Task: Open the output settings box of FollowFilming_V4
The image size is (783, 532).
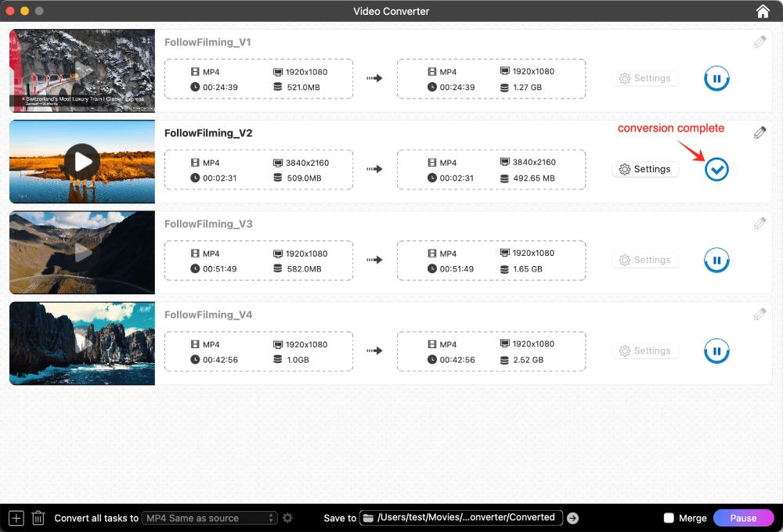Action: click(x=491, y=350)
